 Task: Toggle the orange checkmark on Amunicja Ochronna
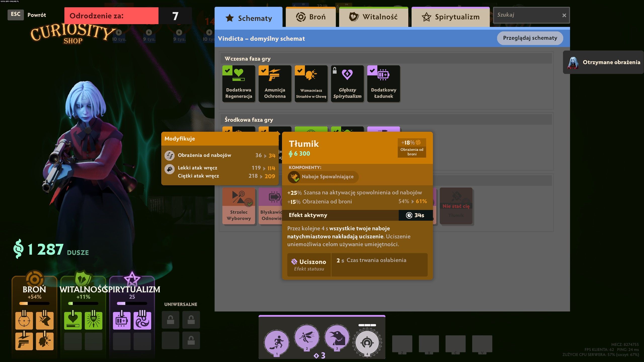(263, 70)
